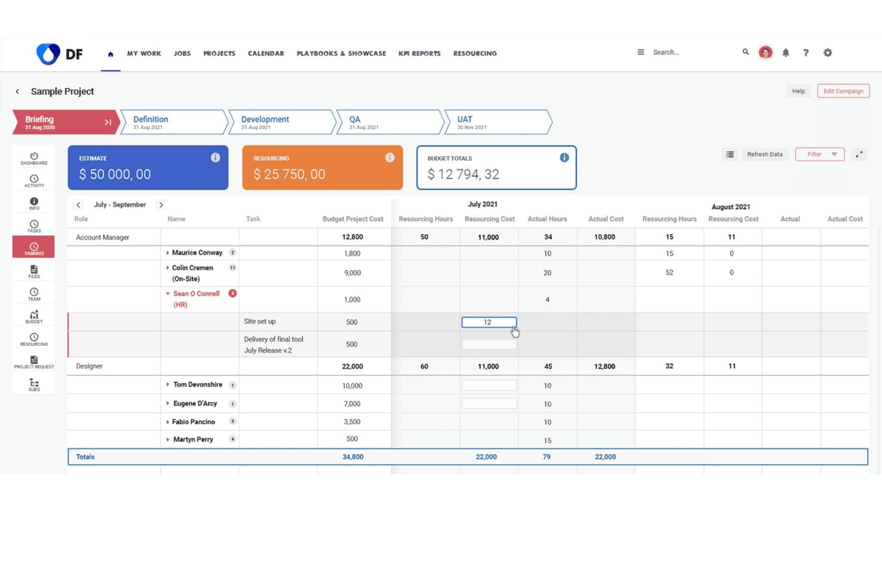Open the help question mark icon

806,52
